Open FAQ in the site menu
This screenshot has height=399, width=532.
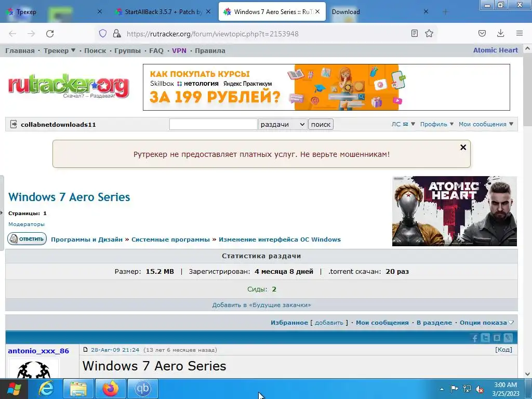coord(156,50)
